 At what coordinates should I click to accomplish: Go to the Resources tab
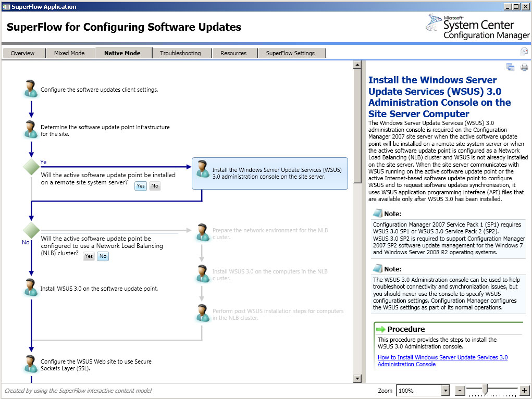tap(233, 53)
